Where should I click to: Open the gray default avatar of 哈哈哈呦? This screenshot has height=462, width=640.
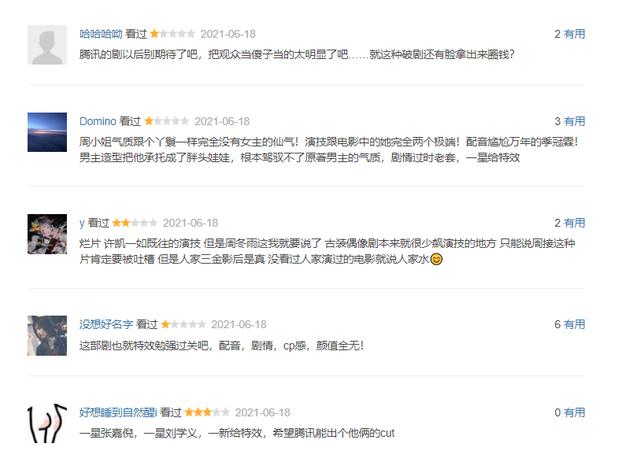pos(47,44)
